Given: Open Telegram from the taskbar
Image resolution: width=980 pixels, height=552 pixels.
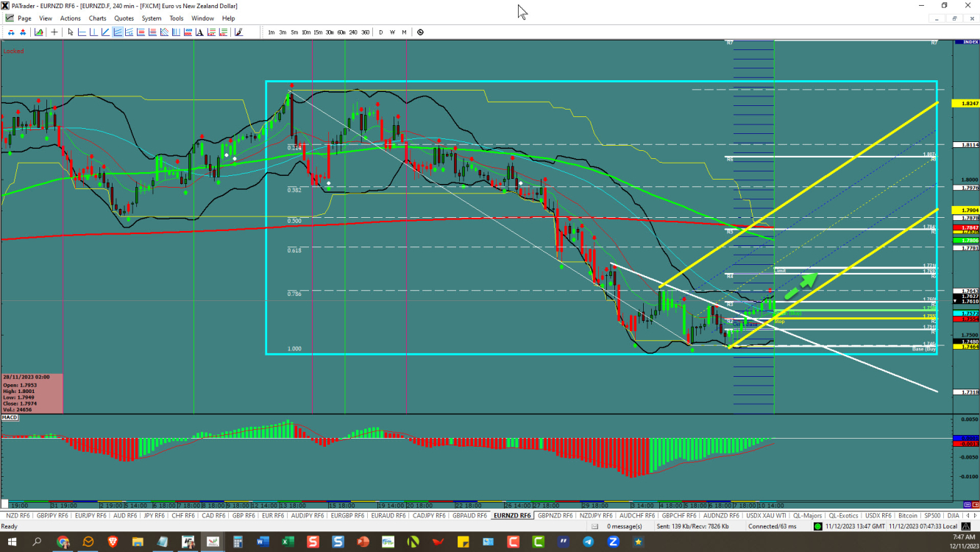Looking at the screenshot, I should tap(588, 542).
